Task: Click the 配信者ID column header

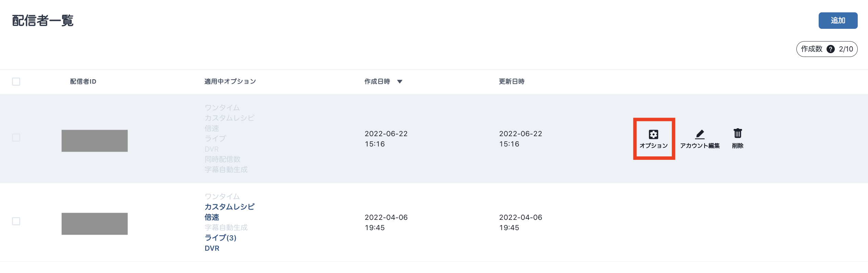Action: tap(83, 82)
